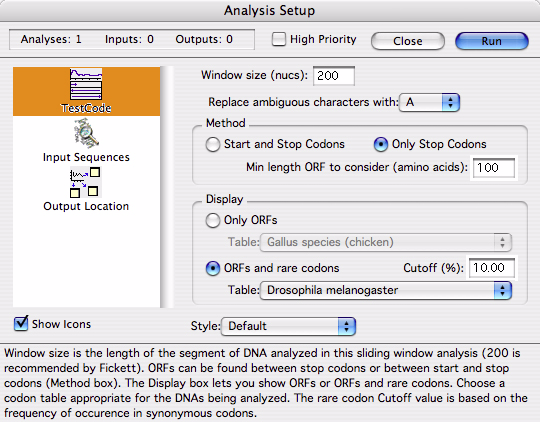Image resolution: width=540 pixels, height=422 pixels.
Task: Select Start and Stop Codons method
Action: pyautogui.click(x=213, y=144)
